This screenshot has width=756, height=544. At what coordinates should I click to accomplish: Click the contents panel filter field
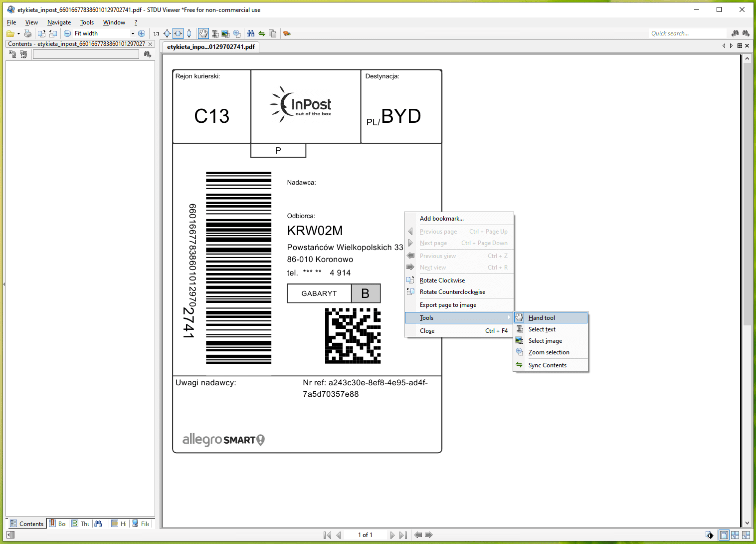(x=86, y=54)
